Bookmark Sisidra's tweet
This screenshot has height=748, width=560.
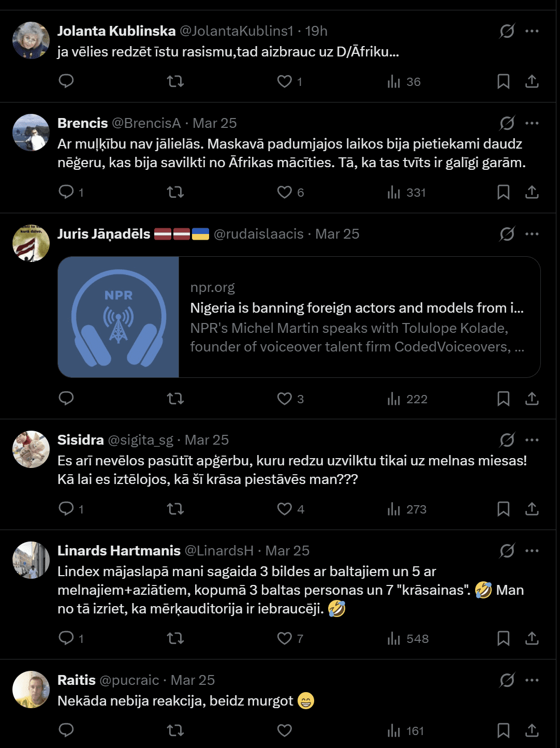[503, 509]
